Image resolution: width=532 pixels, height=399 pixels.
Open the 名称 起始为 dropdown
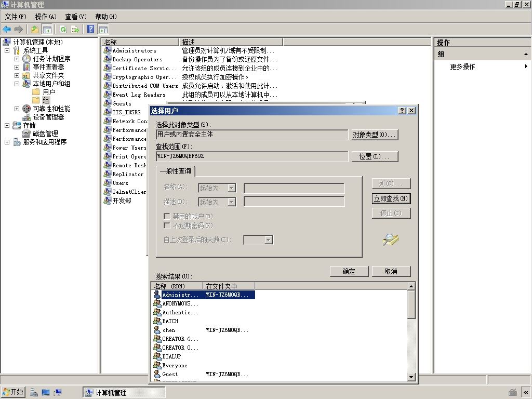231,188
